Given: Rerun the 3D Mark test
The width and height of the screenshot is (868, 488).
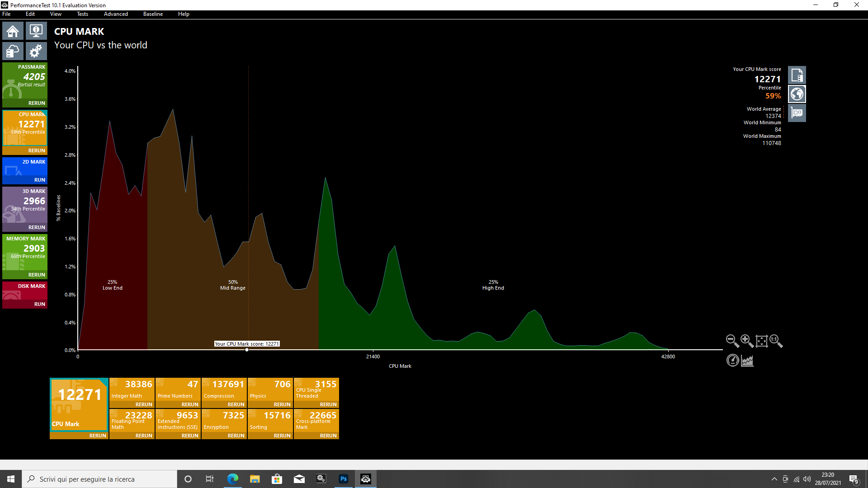Looking at the screenshot, I should 37,227.
